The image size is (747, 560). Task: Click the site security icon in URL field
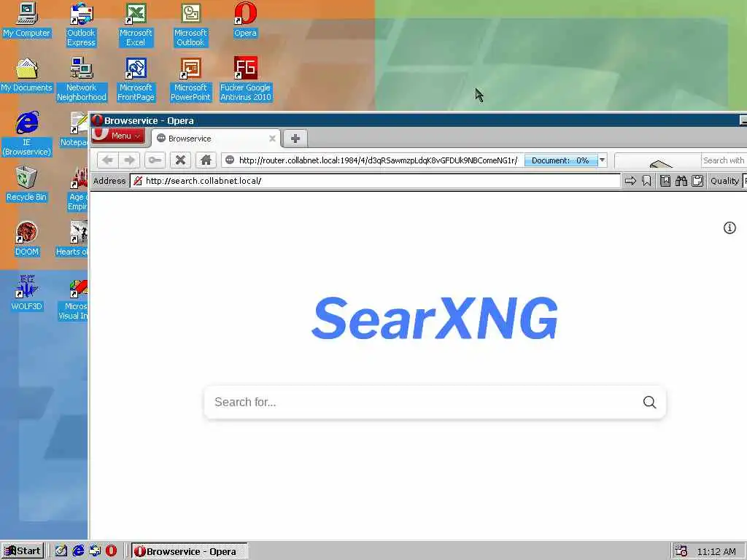[230, 160]
